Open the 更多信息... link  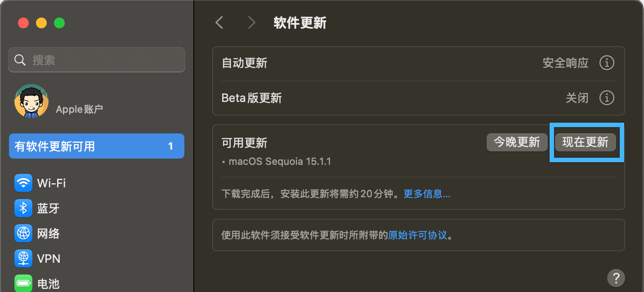[427, 194]
